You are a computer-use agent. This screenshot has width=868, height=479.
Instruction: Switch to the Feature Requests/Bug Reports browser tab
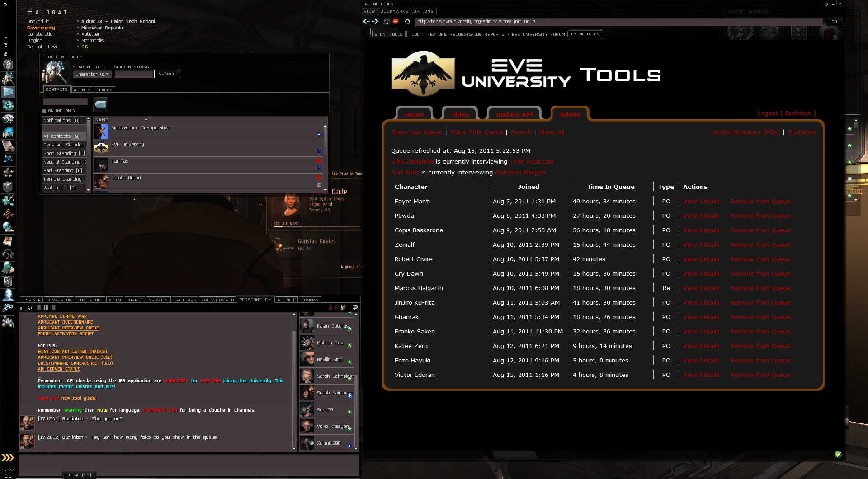[487, 34]
